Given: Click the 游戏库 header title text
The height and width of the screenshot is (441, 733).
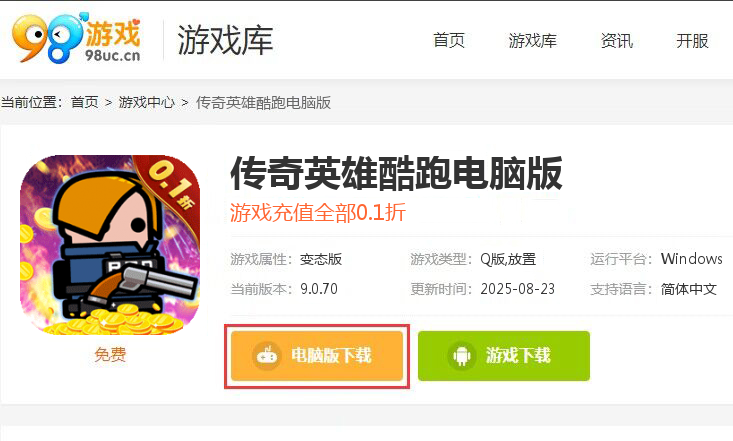Looking at the screenshot, I should [x=225, y=40].
